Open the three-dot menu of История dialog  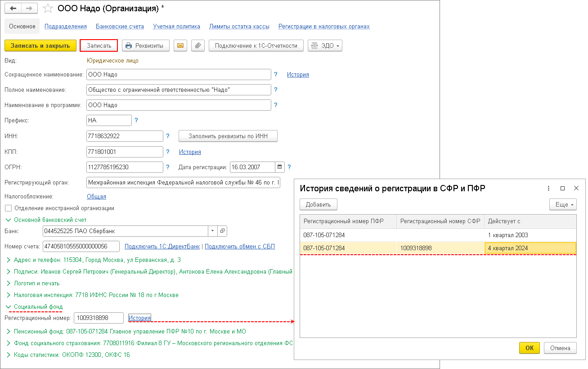548,189
